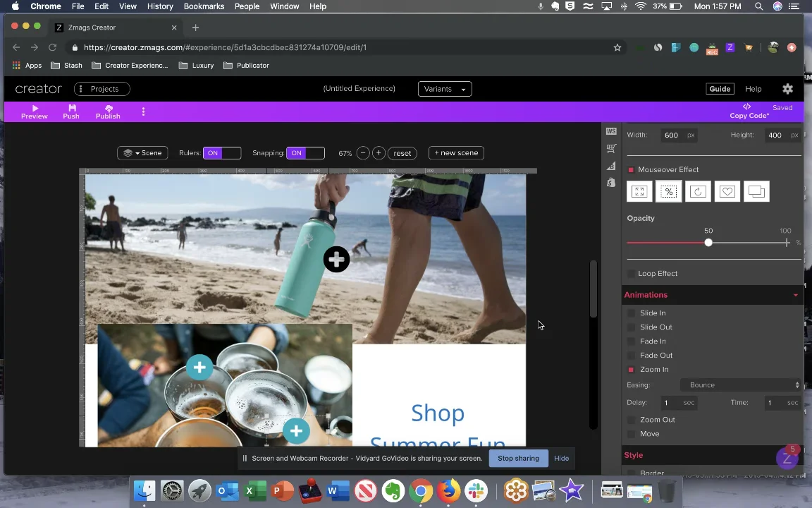Uncheck the Mouseover Effect checkbox

point(631,169)
